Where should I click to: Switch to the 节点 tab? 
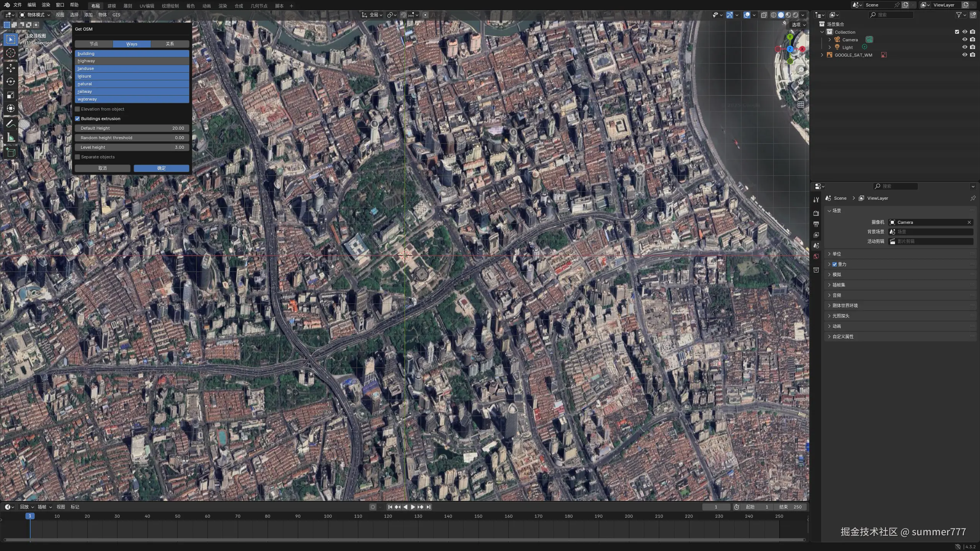click(x=94, y=44)
